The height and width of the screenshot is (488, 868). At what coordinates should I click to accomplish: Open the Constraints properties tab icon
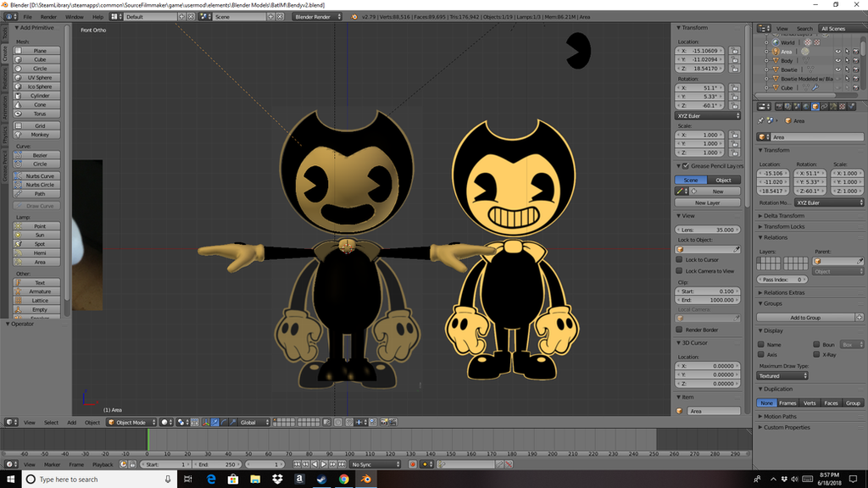point(824,106)
